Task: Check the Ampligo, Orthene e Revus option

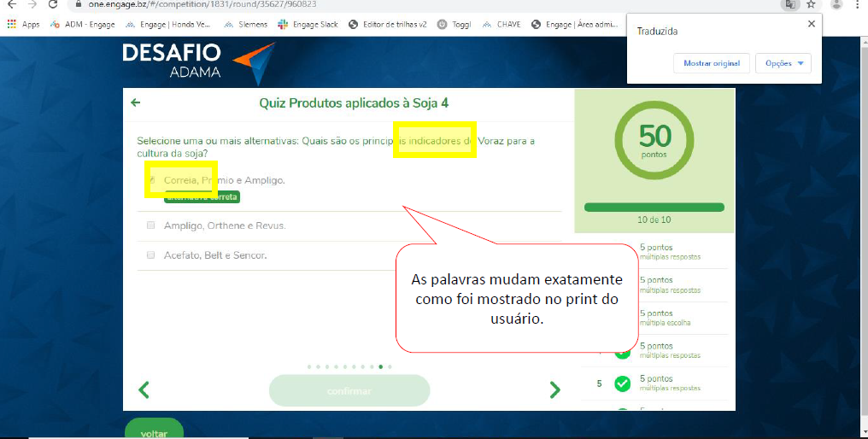Action: 151,225
